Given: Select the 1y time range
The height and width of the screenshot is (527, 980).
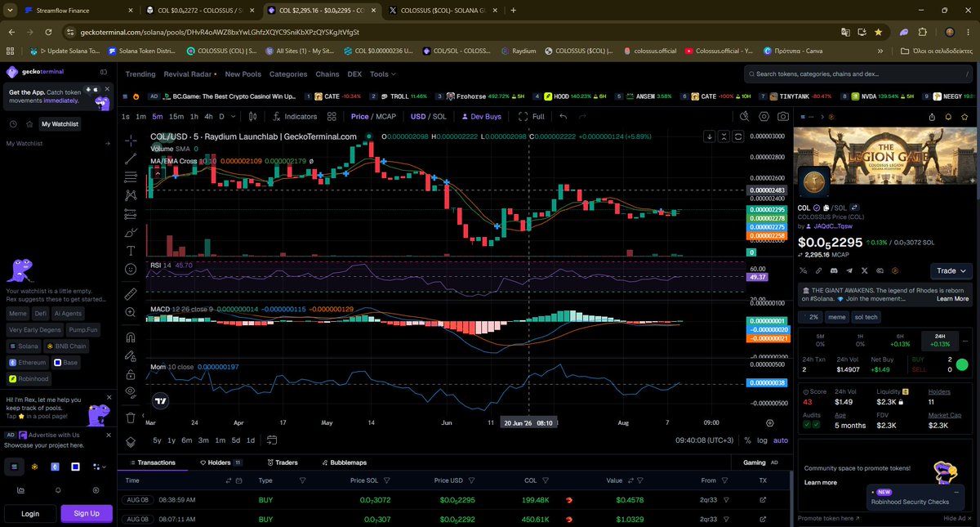Looking at the screenshot, I should [171, 440].
